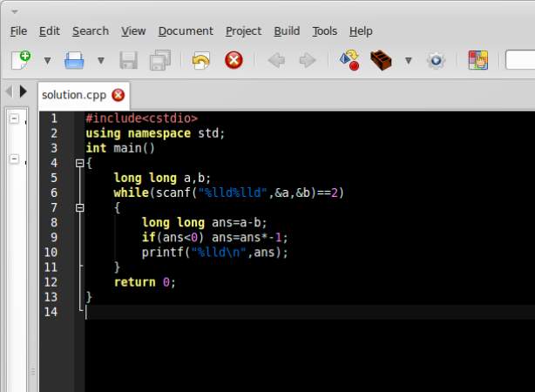Click the sidebar resize grip handle
535x392 pixels.
[33, 370]
